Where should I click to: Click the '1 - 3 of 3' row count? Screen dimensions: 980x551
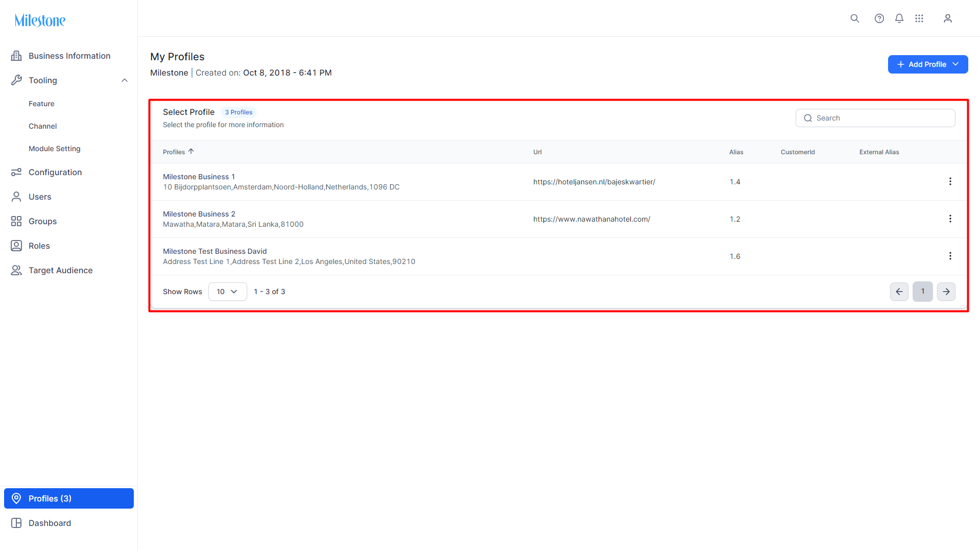269,292
